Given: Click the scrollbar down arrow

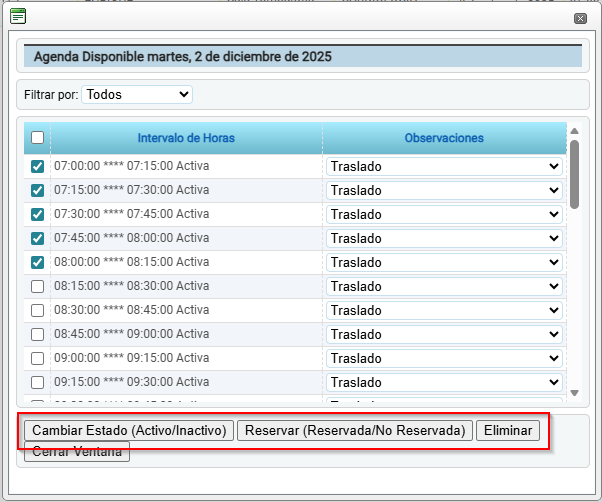Looking at the screenshot, I should (x=574, y=393).
